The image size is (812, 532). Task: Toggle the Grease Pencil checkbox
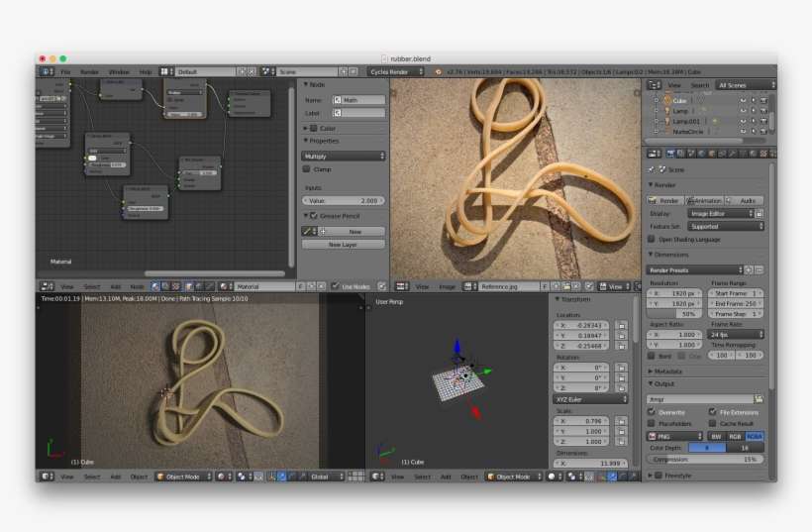(x=313, y=216)
